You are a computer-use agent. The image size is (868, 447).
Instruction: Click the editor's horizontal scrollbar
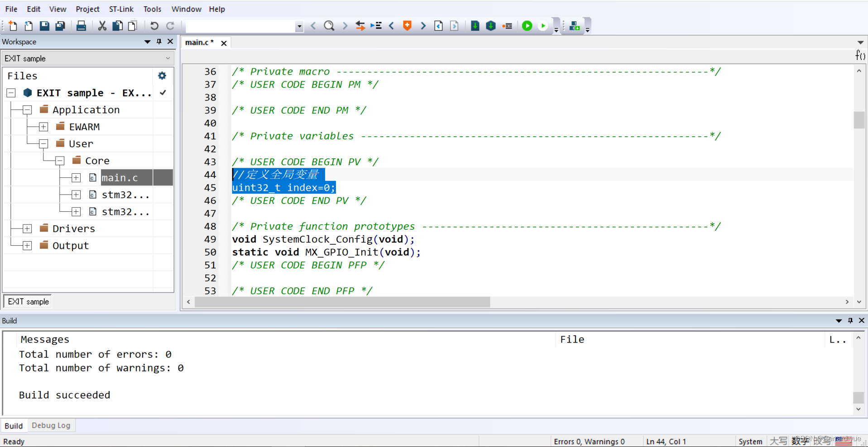pos(342,302)
